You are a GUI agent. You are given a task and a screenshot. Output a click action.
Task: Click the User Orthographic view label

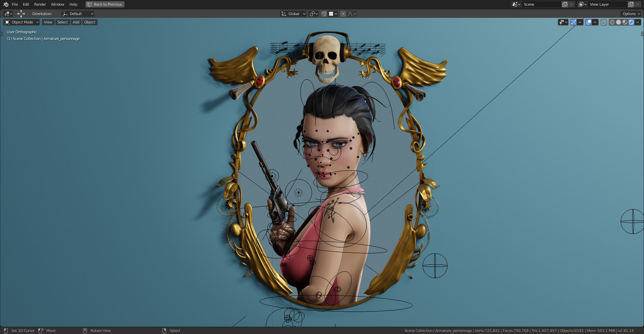click(22, 32)
